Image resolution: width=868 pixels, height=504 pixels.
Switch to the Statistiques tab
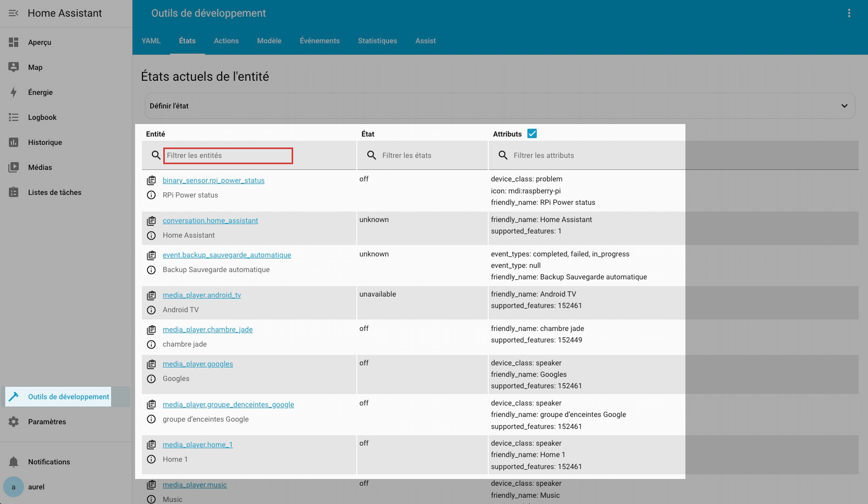tap(378, 41)
